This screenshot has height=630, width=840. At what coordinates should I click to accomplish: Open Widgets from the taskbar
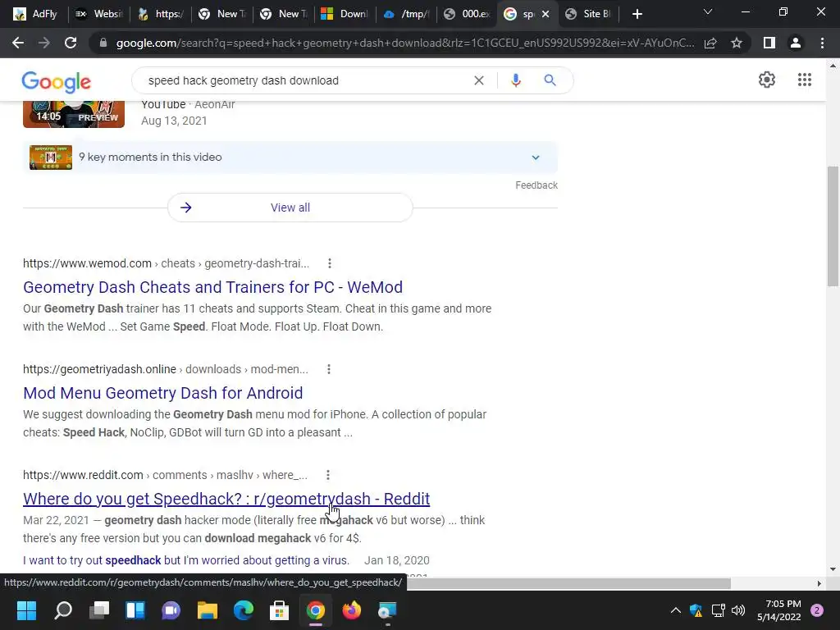pyautogui.click(x=135, y=610)
